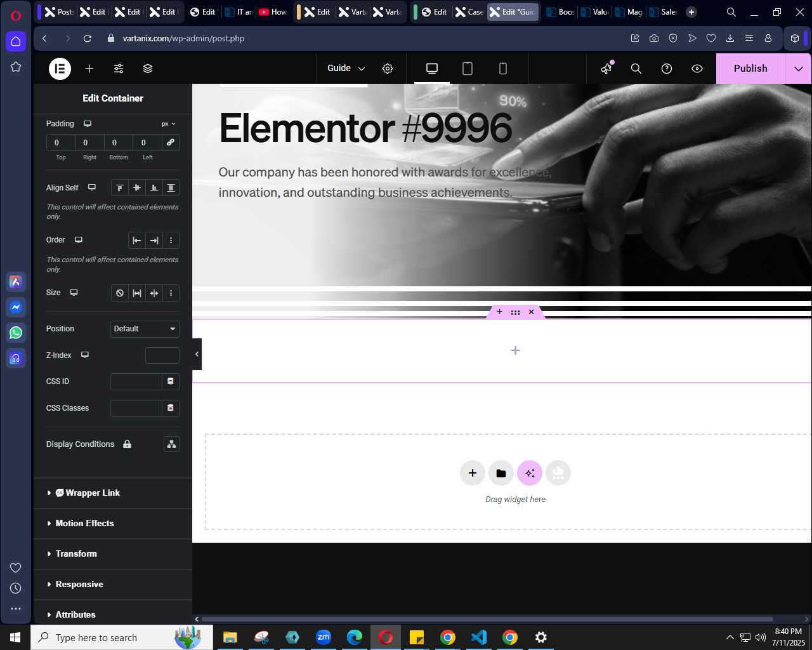Set Align Self to start
This screenshot has height=650, width=812.
[x=119, y=188]
